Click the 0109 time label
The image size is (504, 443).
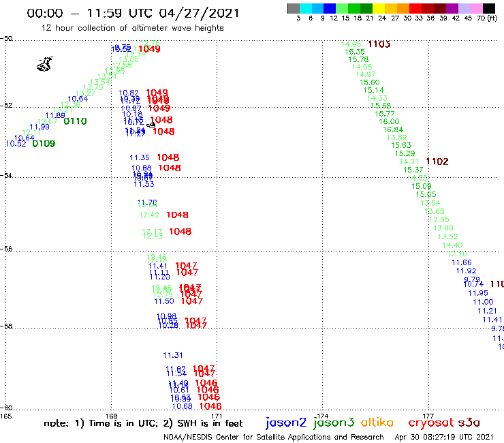click(x=44, y=144)
